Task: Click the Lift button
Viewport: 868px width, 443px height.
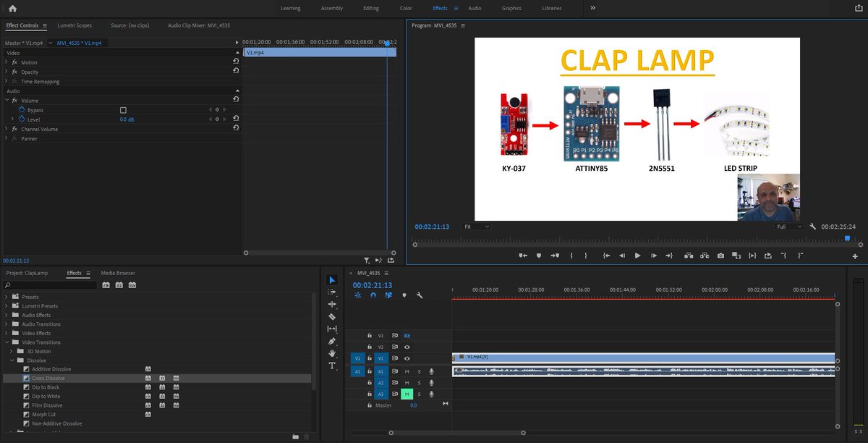Action: tap(688, 256)
